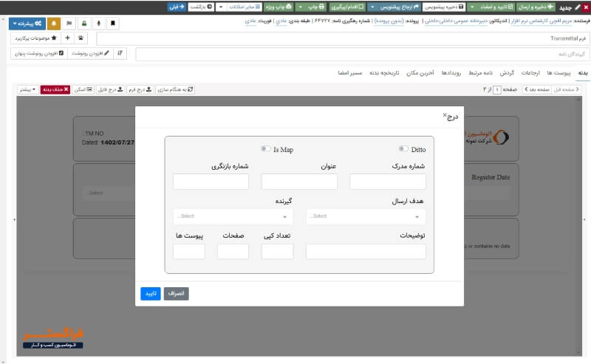The height and width of the screenshot is (364, 591).
Task: Click the اقدام/پیگیری button
Action: pyautogui.click(x=347, y=7)
